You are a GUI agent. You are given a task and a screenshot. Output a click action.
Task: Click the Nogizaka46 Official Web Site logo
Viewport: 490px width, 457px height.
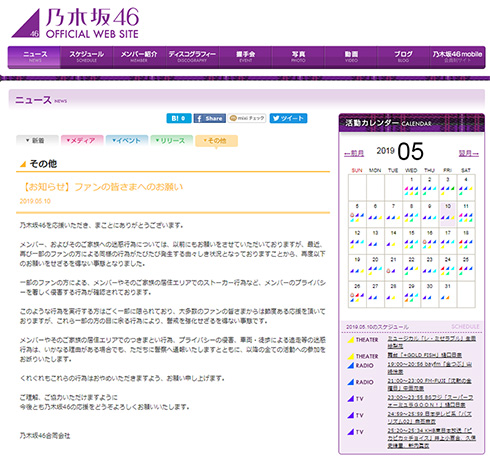click(75, 23)
